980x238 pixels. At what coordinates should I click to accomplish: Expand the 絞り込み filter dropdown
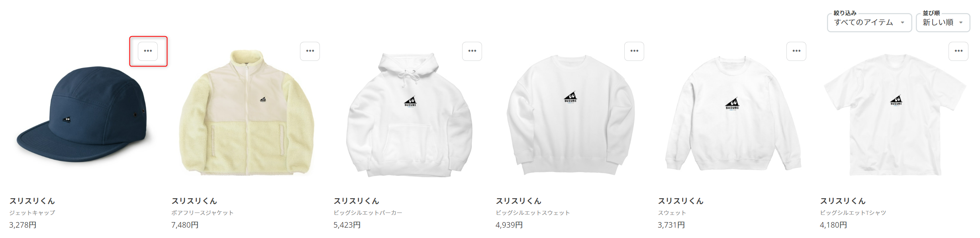coord(869,23)
